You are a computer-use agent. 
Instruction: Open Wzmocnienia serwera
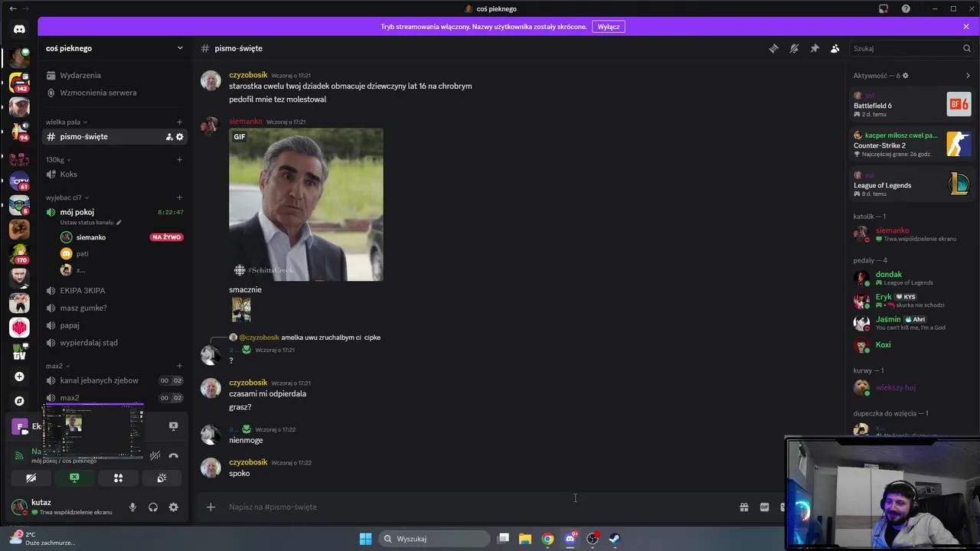[115, 93]
